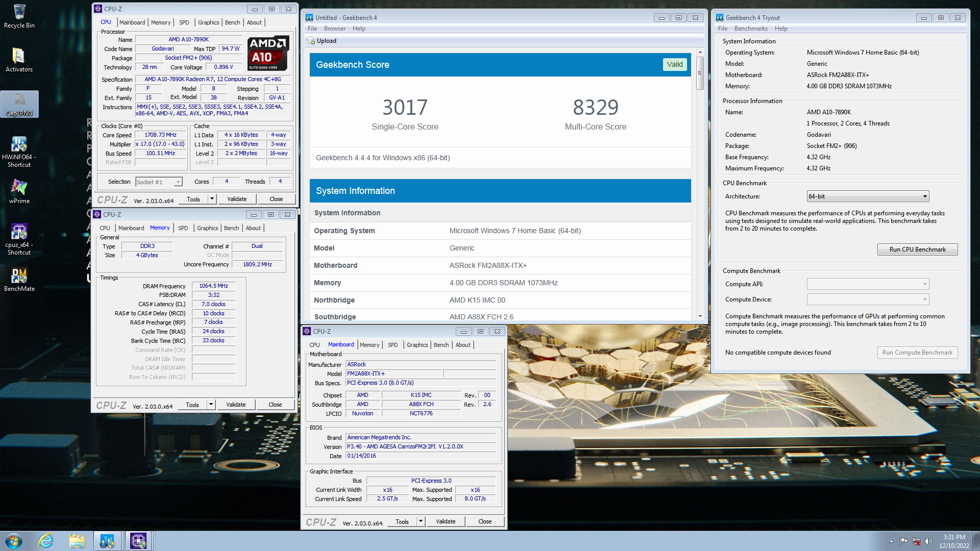Switch to Memory tab in CPU-Z Mainboard window
The height and width of the screenshot is (551, 980).
tap(370, 345)
